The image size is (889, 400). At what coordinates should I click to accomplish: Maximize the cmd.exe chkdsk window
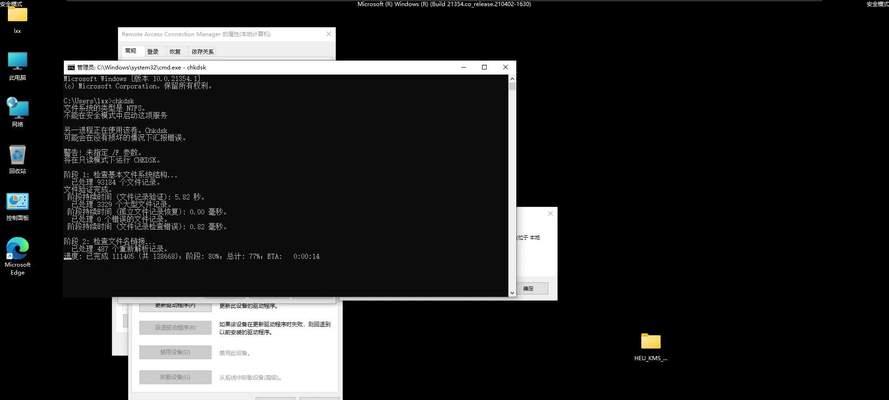(x=484, y=67)
